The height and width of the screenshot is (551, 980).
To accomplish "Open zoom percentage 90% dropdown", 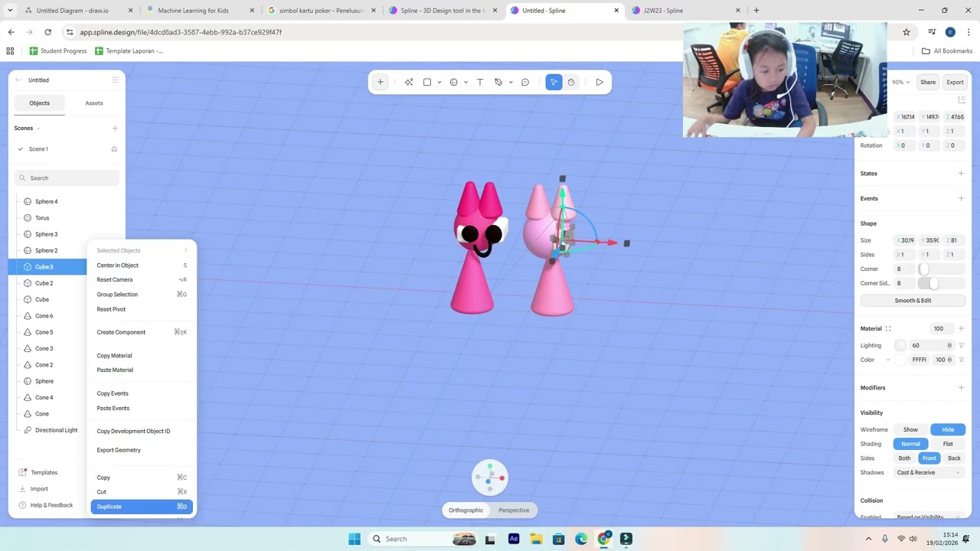I will (x=901, y=82).
